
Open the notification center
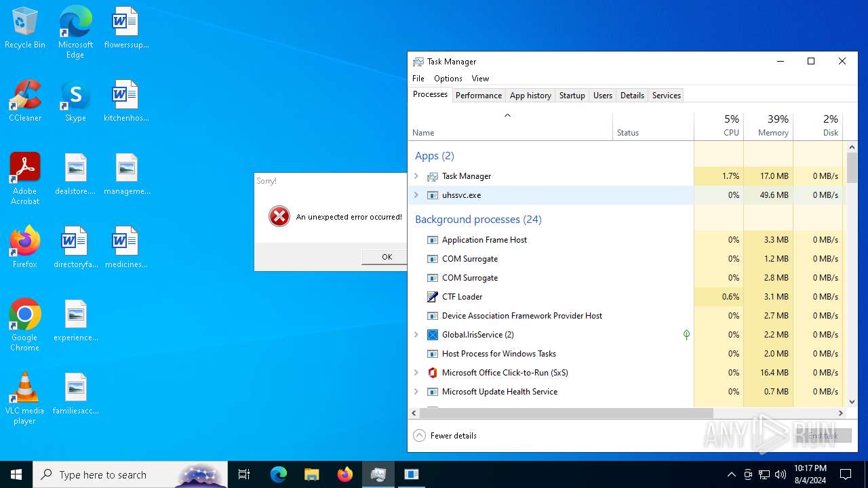click(x=846, y=474)
